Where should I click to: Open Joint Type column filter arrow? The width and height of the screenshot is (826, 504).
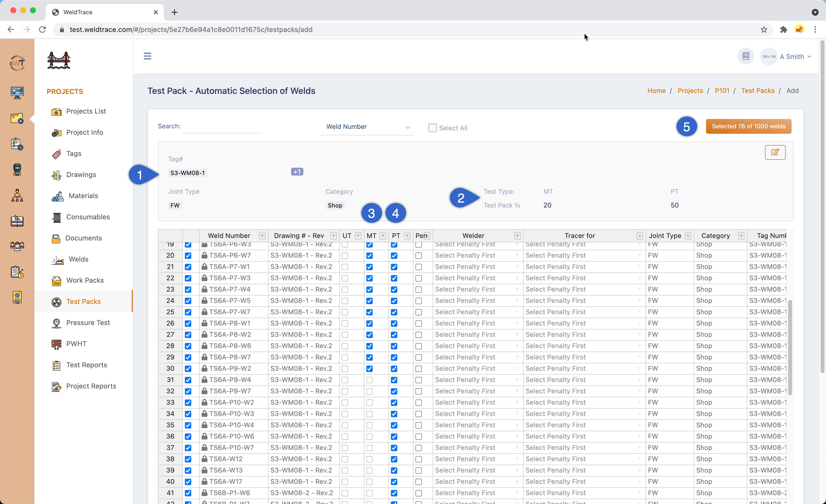point(688,236)
